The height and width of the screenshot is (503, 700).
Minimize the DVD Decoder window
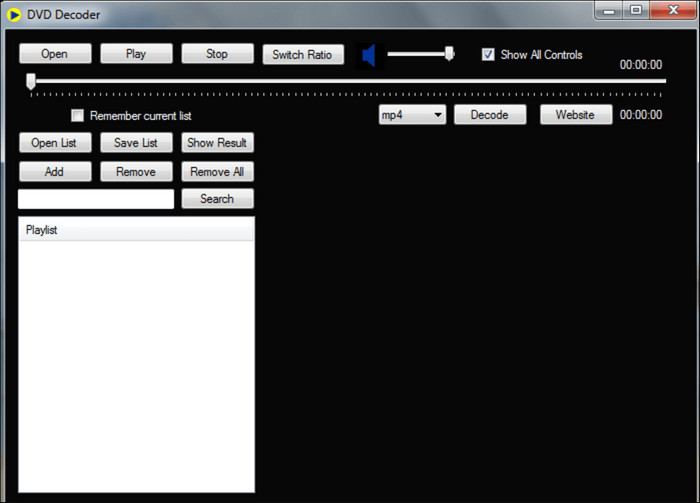point(608,11)
